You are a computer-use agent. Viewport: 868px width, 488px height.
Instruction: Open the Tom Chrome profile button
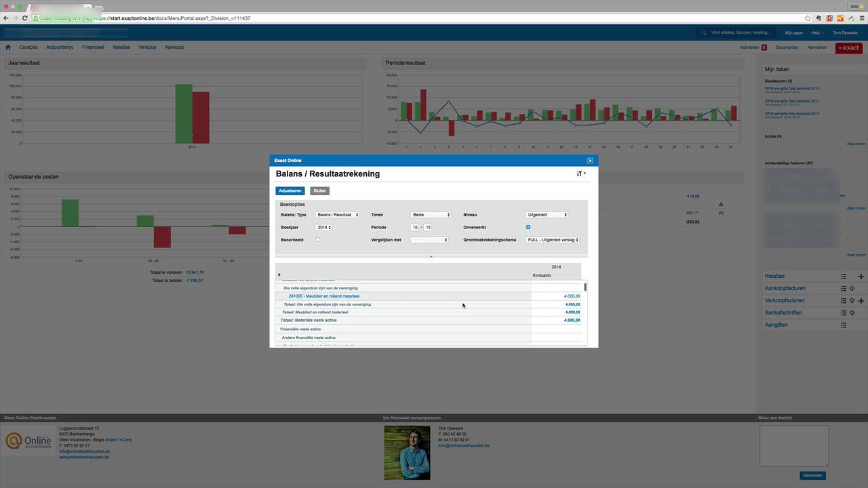(858, 6)
